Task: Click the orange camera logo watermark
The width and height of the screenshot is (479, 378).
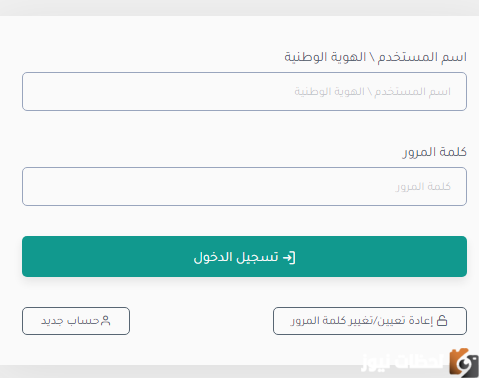Action: [464, 363]
